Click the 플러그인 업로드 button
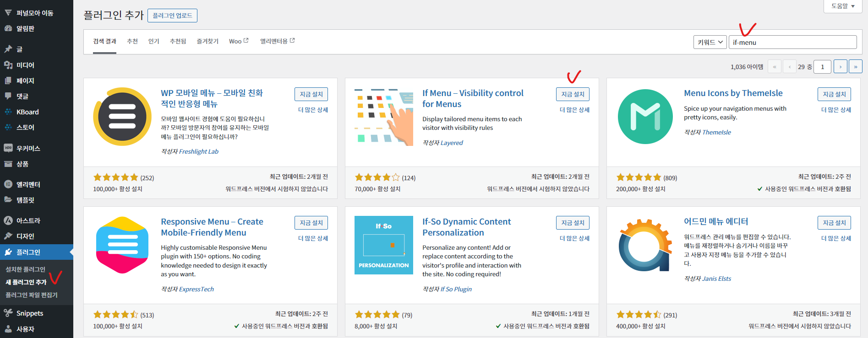The width and height of the screenshot is (868, 338). 172,16
